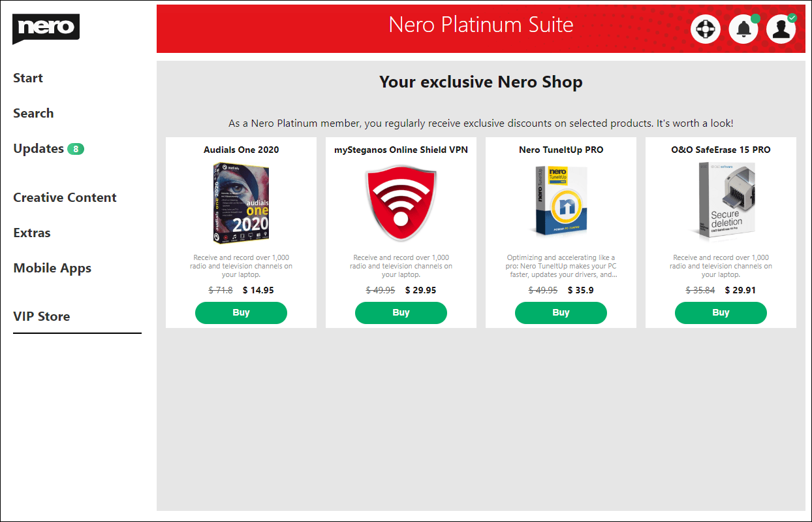This screenshot has height=522, width=812.
Task: Click the Nero TuneItUp PRO title
Action: [x=561, y=150]
